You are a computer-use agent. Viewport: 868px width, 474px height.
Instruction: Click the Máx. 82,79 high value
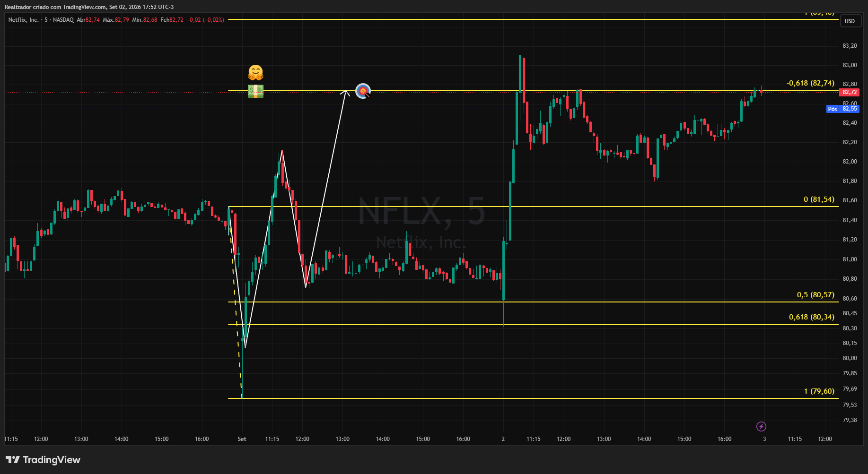click(x=116, y=20)
